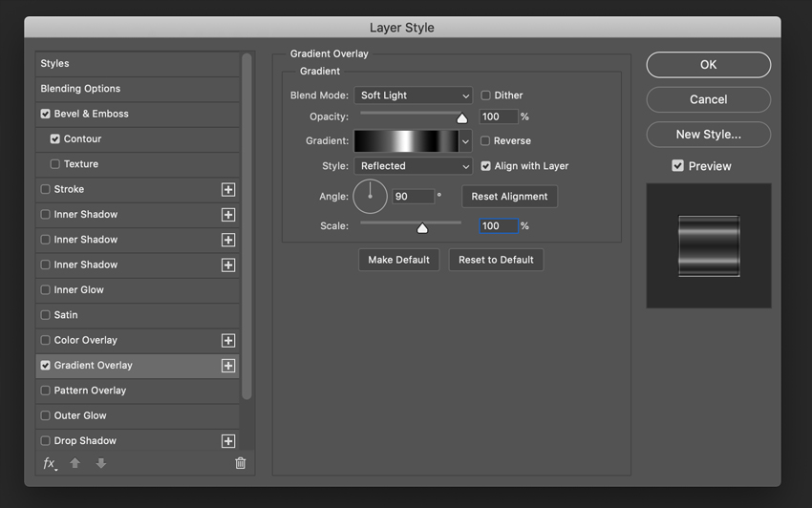
Task: Open the Blend Mode dropdown showing Soft Light
Action: [x=414, y=95]
